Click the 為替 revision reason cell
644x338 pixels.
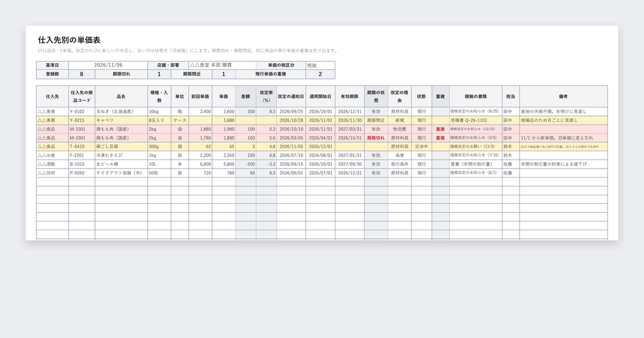[x=399, y=156]
